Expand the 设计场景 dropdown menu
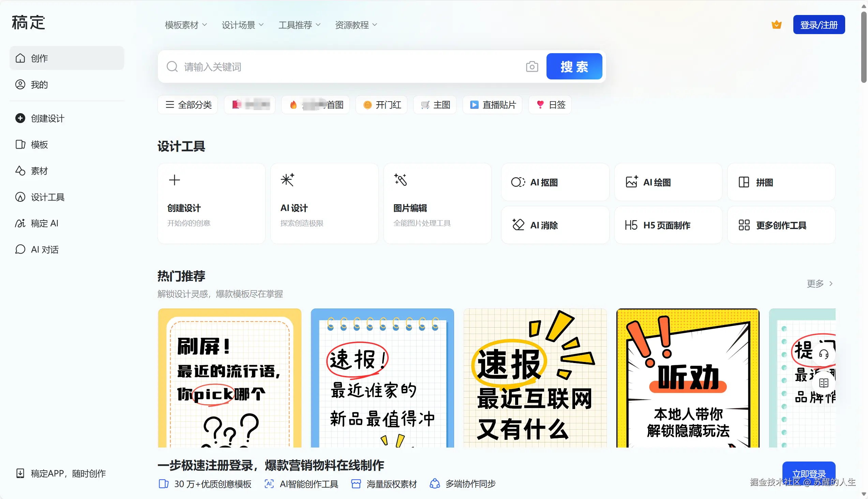The image size is (868, 499). click(x=242, y=25)
